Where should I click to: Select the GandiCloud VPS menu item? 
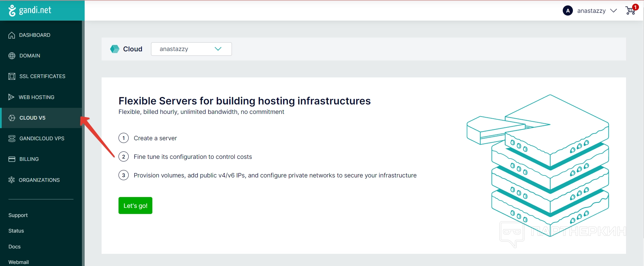tap(42, 139)
